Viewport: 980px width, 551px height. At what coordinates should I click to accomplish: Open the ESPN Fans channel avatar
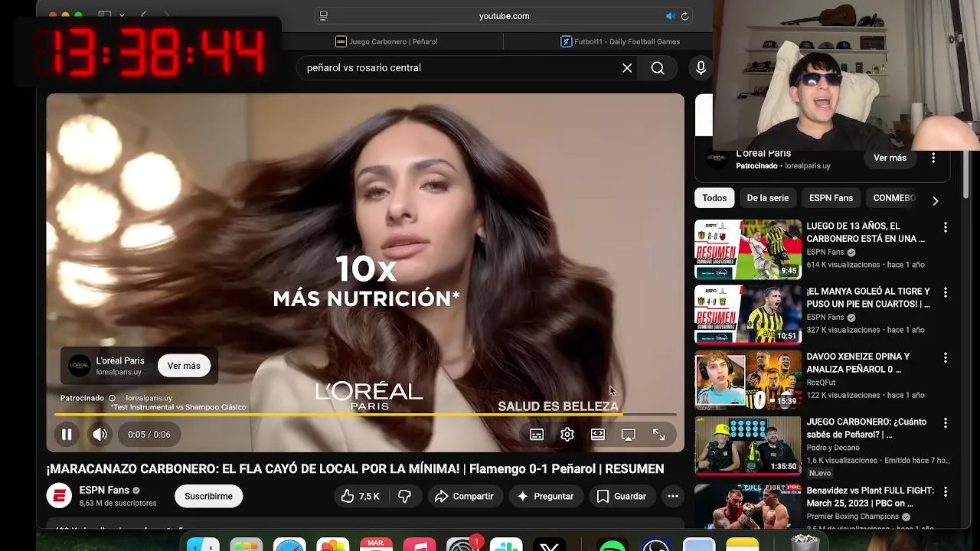tap(59, 496)
